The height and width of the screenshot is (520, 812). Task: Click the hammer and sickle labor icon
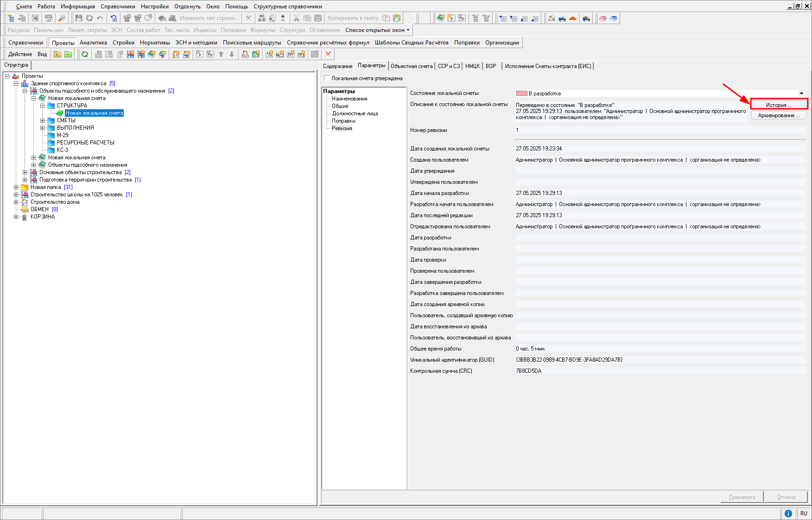point(552,18)
